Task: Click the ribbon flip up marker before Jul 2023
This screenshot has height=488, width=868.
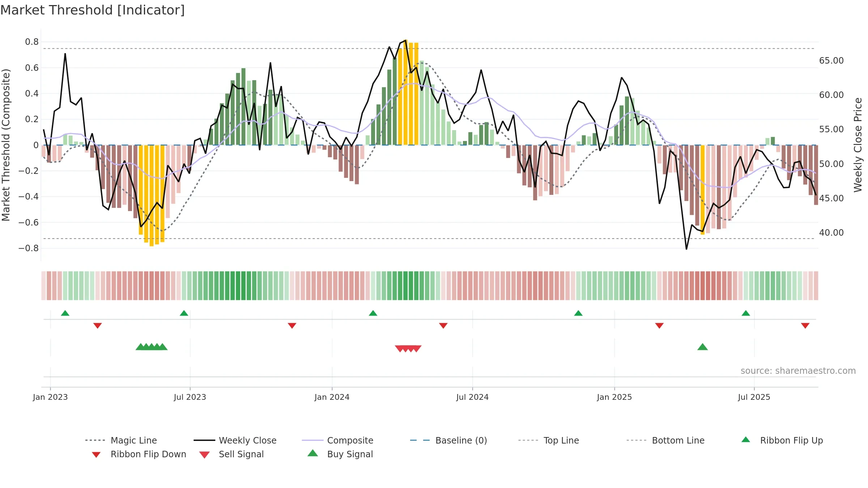Action: coord(184,313)
